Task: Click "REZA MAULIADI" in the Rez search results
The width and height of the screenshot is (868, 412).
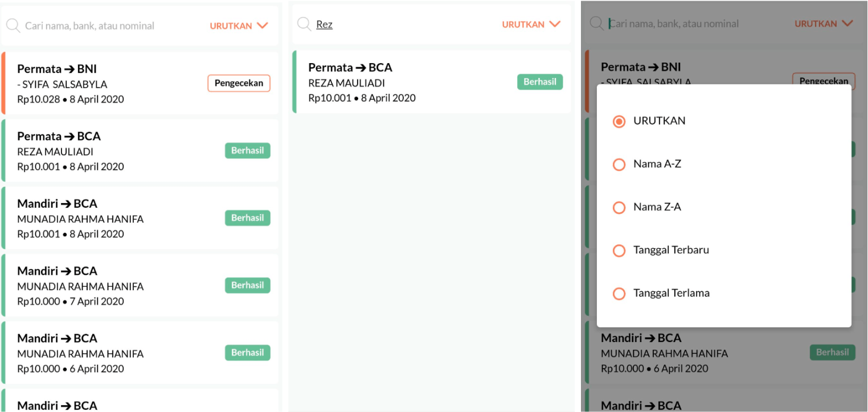Action: coord(347,83)
